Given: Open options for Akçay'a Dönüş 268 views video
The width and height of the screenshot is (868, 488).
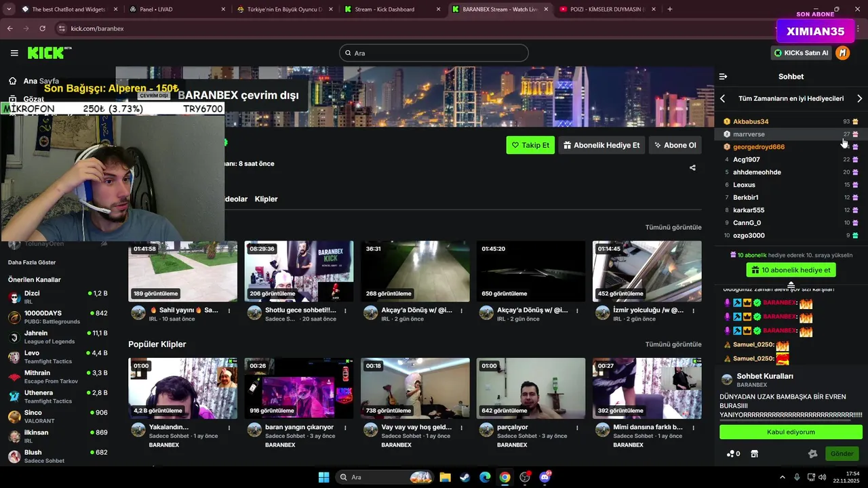Looking at the screenshot, I should click(x=461, y=310).
